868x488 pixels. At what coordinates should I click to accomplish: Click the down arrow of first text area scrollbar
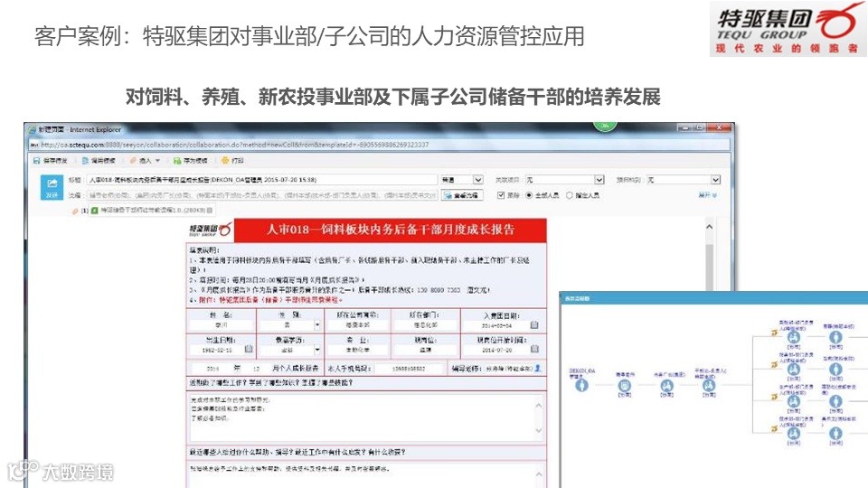[x=539, y=430]
